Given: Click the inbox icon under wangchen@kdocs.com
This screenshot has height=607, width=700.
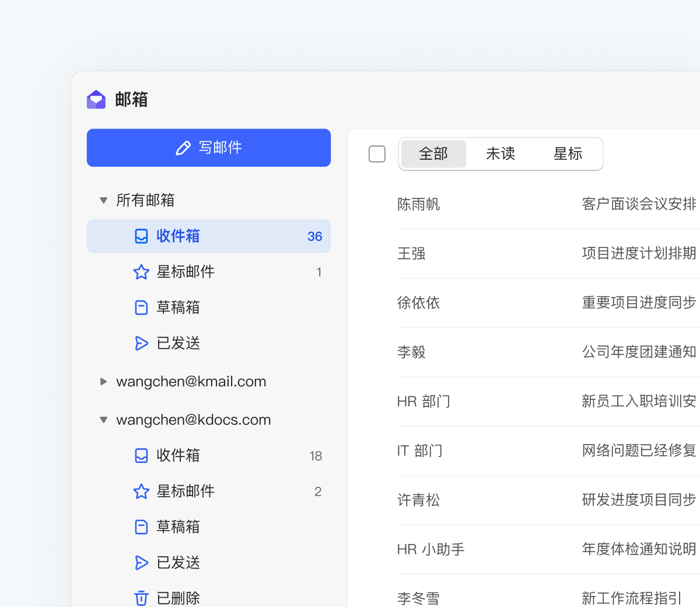Looking at the screenshot, I should [x=141, y=455].
